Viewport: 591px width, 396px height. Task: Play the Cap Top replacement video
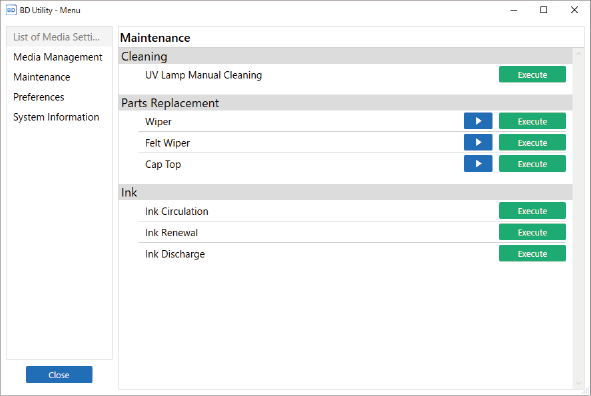pyautogui.click(x=478, y=164)
